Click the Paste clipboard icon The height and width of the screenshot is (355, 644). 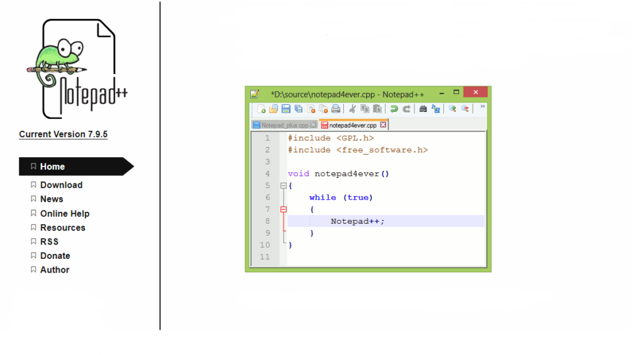pos(377,109)
